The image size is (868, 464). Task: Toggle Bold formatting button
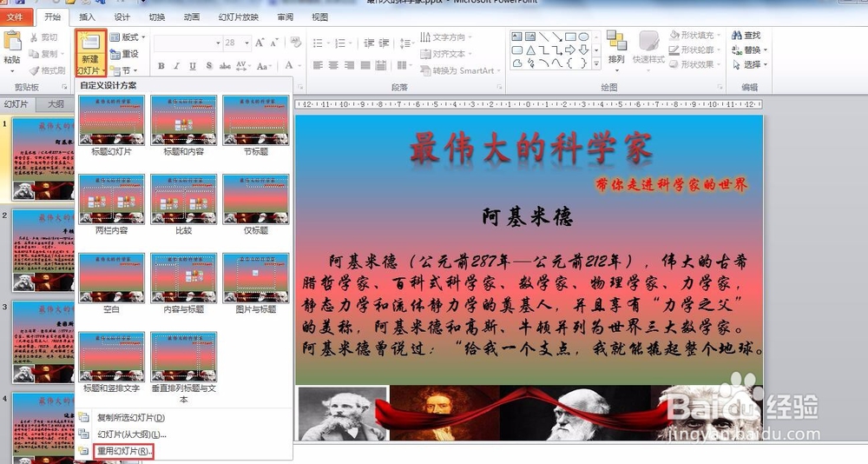(x=161, y=66)
